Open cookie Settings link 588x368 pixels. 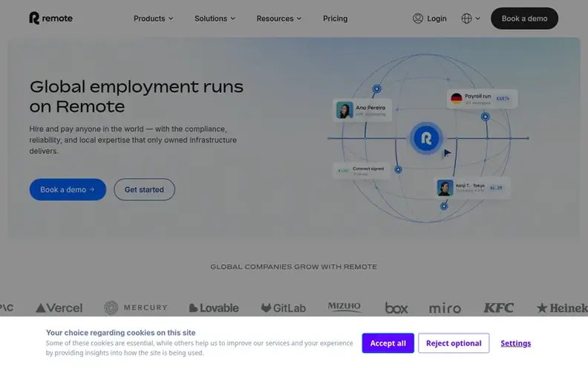tap(516, 343)
